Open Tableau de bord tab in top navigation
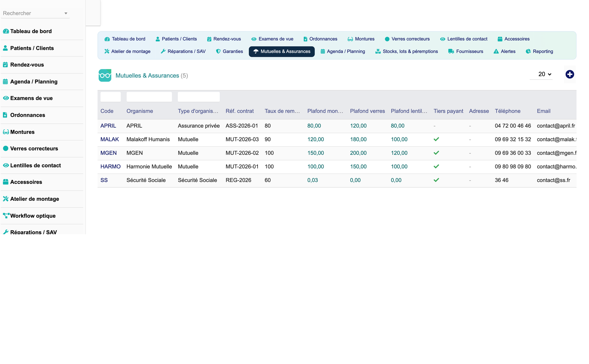589x364 pixels. coord(125,39)
